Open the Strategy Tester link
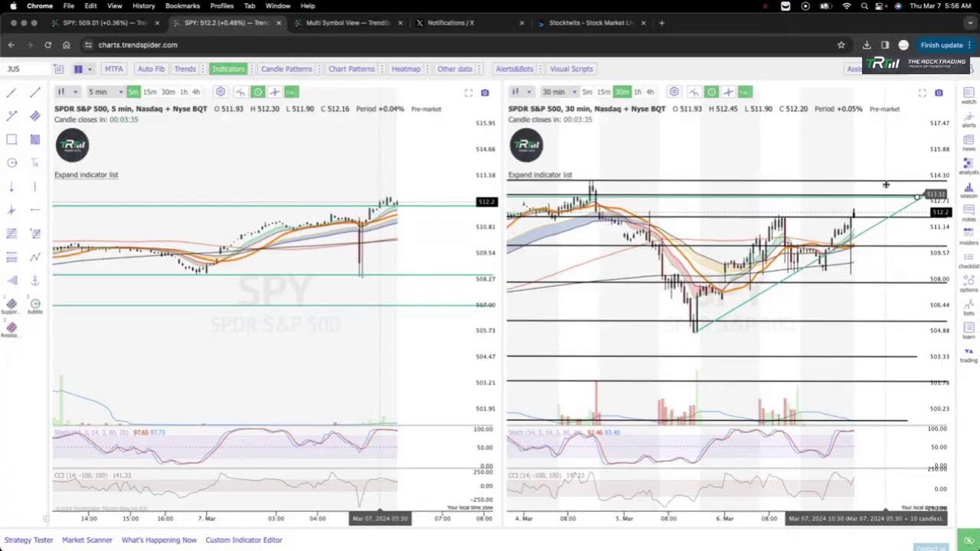The width and height of the screenshot is (980, 551). click(28, 540)
